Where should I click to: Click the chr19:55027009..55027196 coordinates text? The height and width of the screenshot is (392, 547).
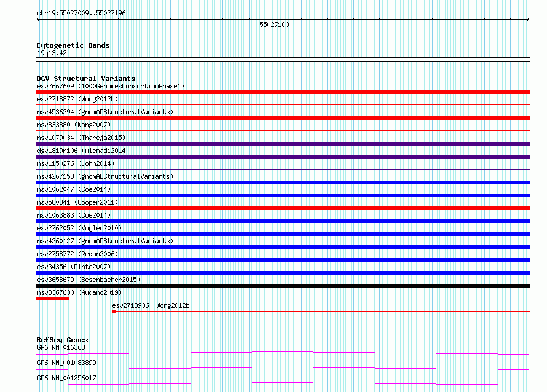(81, 13)
